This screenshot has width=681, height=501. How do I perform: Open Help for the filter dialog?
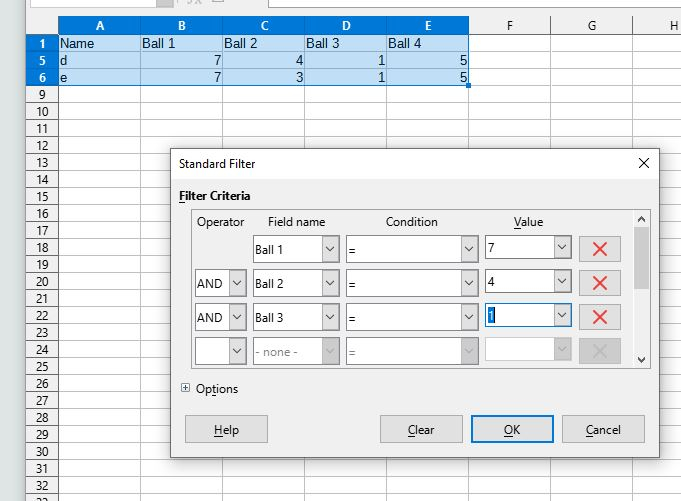(x=226, y=430)
